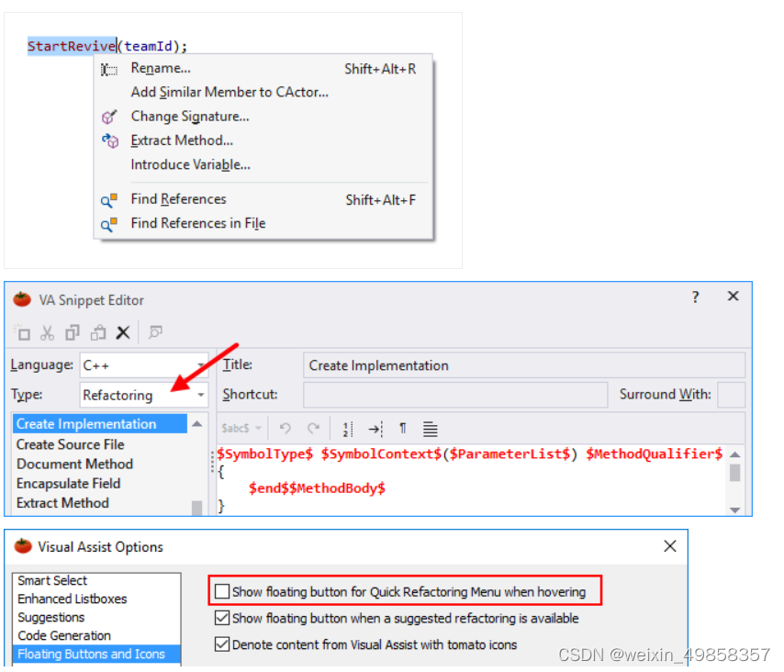784x672 pixels.
Task: Click the VA Snippet Editor tomato icon
Action: coord(22,299)
